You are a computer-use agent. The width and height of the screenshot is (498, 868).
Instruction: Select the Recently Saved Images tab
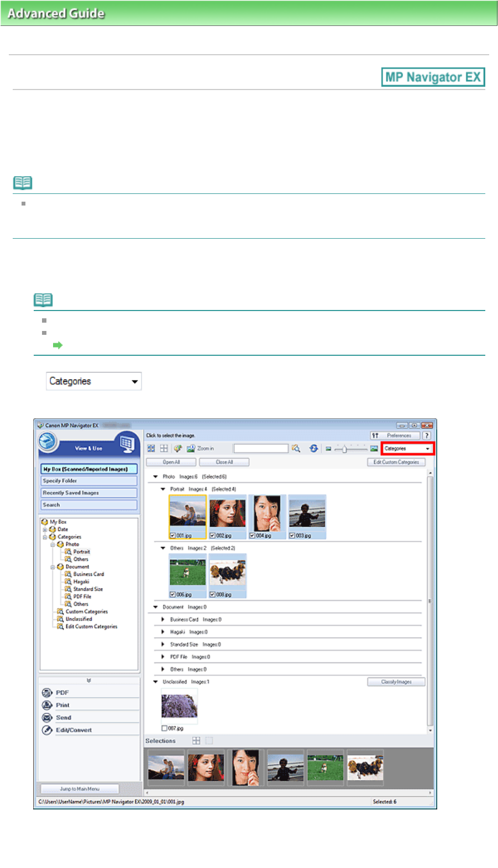(x=88, y=493)
